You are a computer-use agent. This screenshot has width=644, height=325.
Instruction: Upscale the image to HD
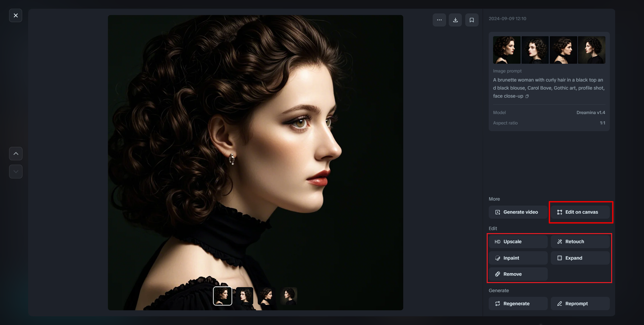(518, 241)
